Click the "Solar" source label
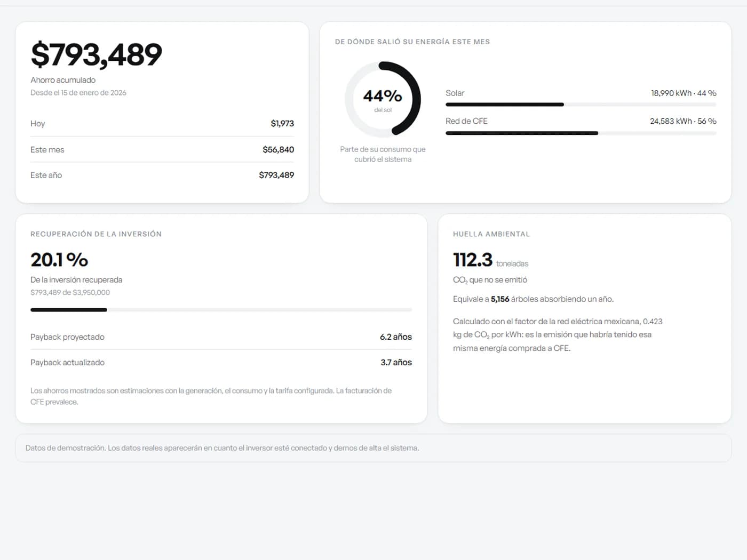Image resolution: width=747 pixels, height=560 pixels. (x=455, y=93)
